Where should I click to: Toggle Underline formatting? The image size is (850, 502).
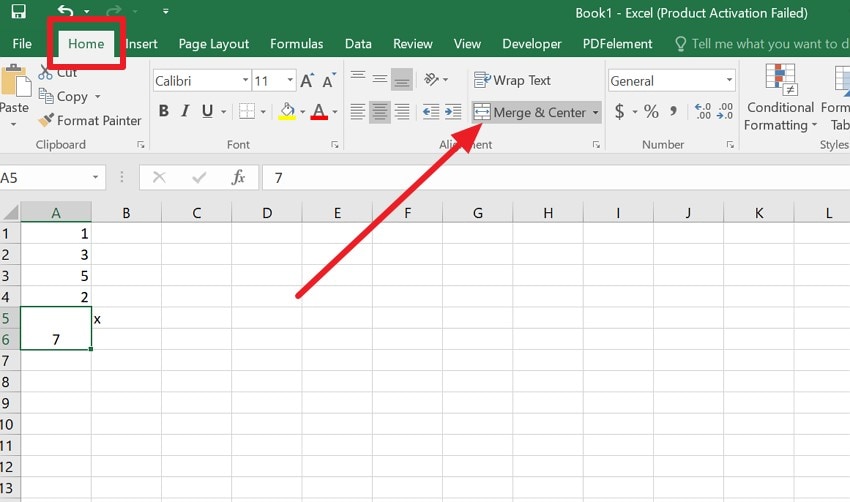[207, 111]
